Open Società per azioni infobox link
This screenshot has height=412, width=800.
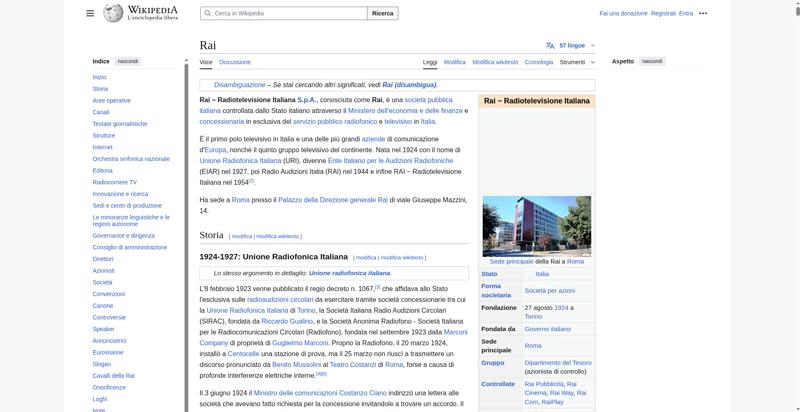(x=549, y=291)
